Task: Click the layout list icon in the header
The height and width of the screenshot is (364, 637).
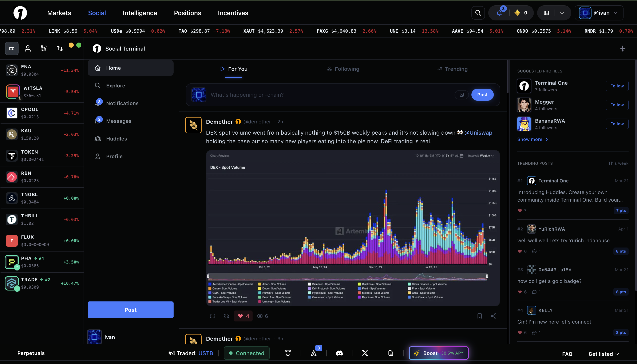Action: click(x=546, y=13)
